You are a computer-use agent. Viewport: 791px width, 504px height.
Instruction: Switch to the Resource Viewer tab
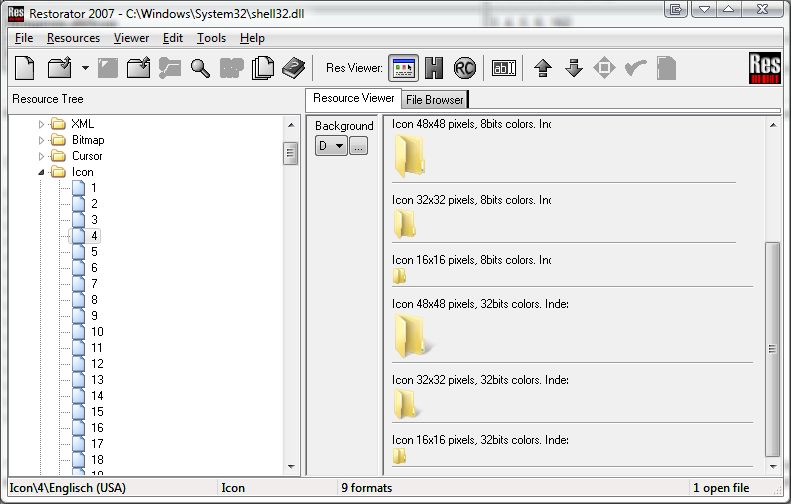(353, 98)
